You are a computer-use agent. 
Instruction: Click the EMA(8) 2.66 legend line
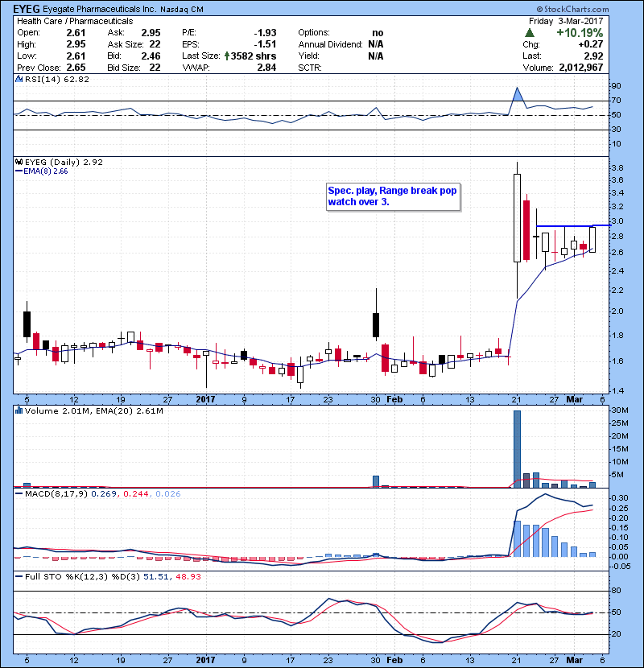click(19, 171)
